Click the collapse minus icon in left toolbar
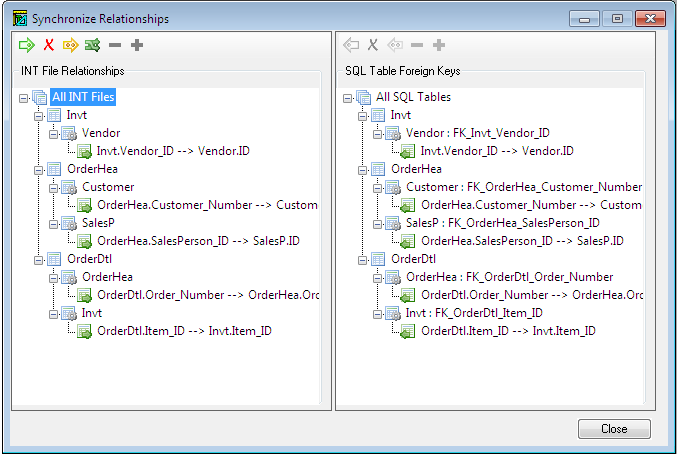This screenshot has height=454, width=677. click(115, 45)
